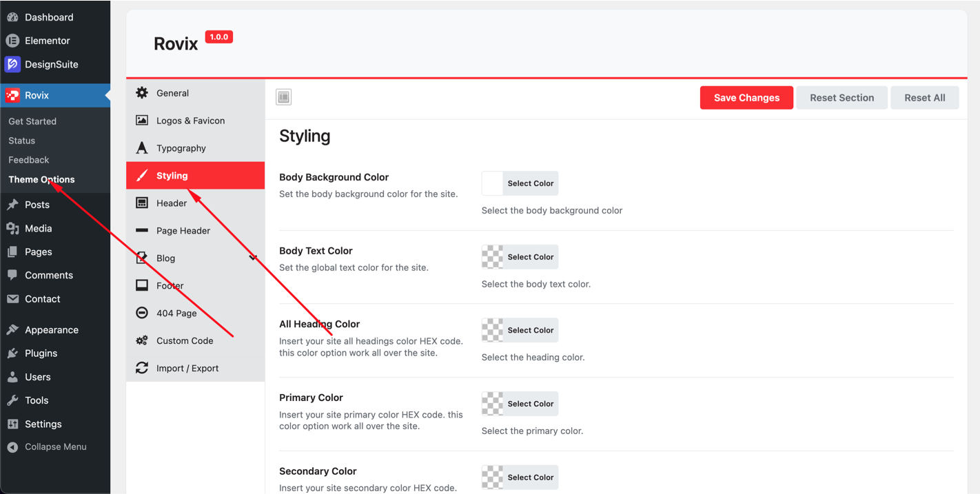This screenshot has height=494, width=980.
Task: Click the General gear icon
Action: (142, 93)
